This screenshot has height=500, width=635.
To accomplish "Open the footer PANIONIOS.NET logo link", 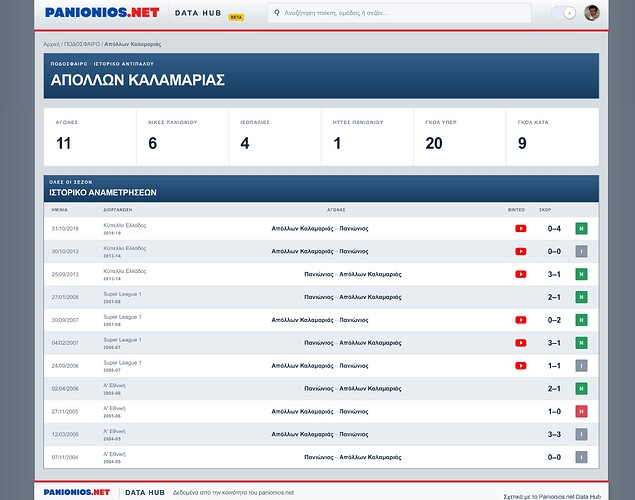I will tap(77, 492).
